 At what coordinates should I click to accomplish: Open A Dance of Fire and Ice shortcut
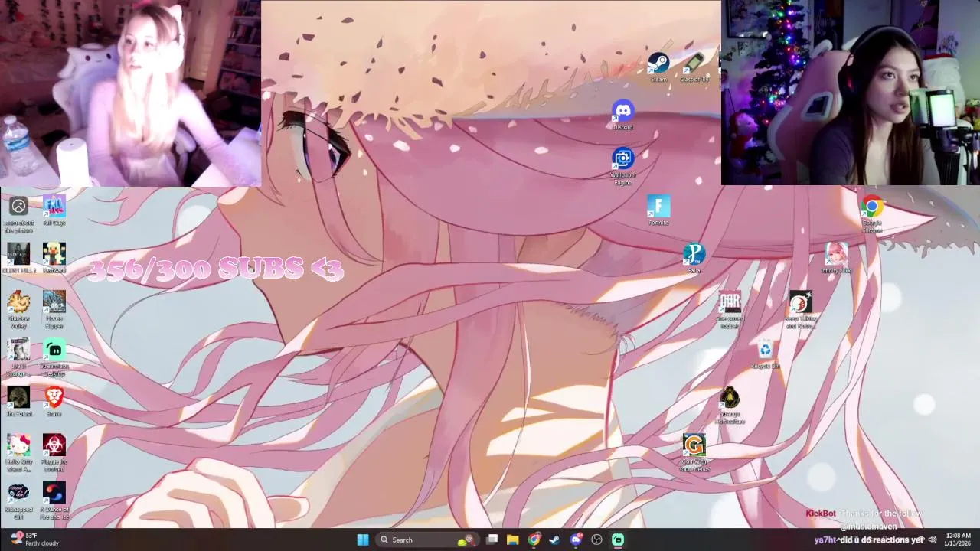click(x=54, y=501)
